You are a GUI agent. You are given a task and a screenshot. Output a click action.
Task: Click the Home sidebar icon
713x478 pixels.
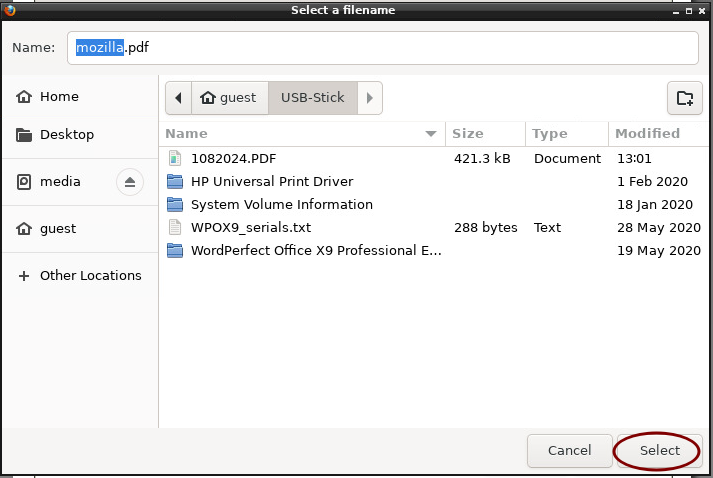24,96
